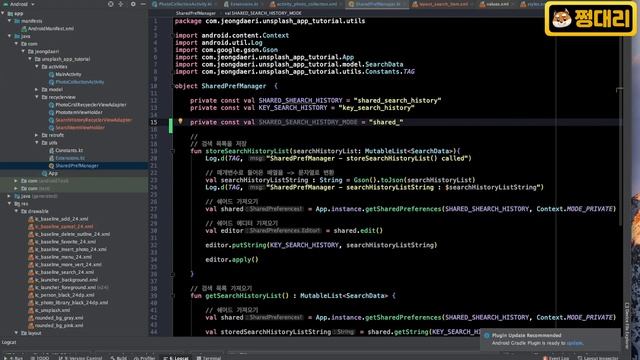The height and width of the screenshot is (360, 640).
Task: Open the Version Control tool window
Action: [x=80, y=358]
